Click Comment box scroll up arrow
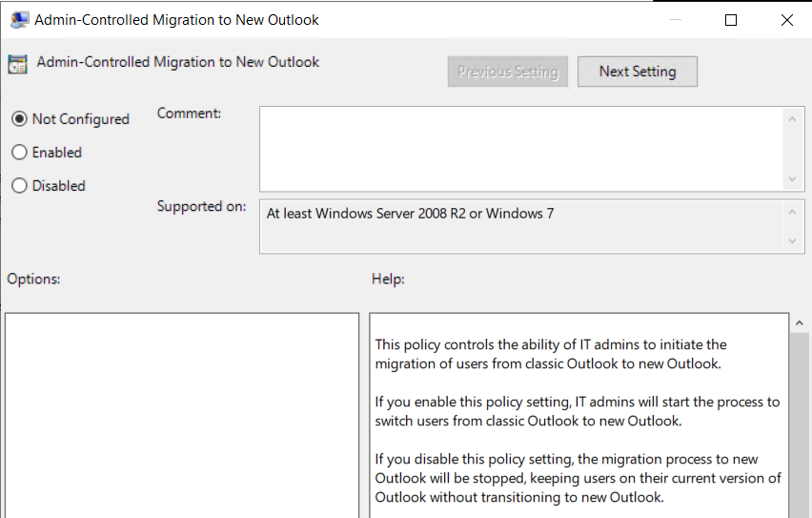 click(792, 119)
